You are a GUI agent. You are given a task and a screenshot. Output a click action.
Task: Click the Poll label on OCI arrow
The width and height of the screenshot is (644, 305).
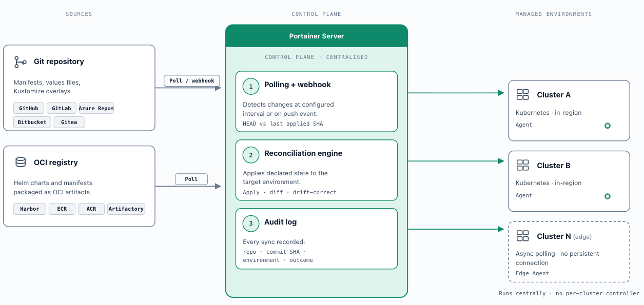[191, 179]
